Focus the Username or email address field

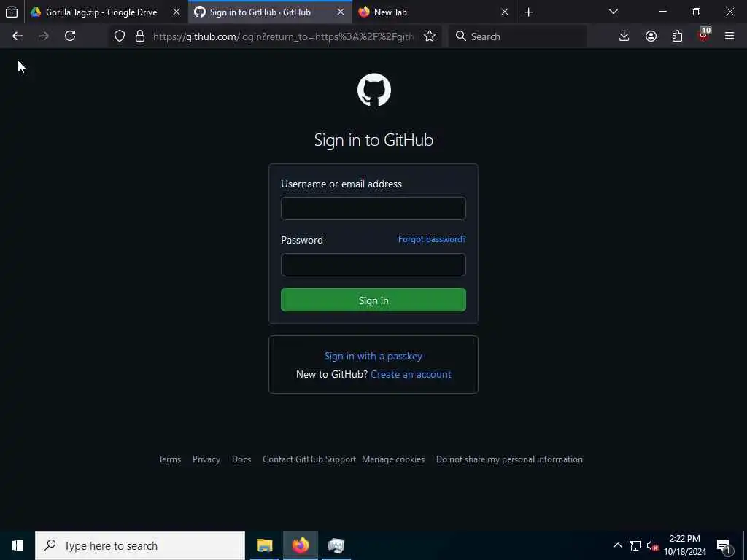[x=373, y=209]
